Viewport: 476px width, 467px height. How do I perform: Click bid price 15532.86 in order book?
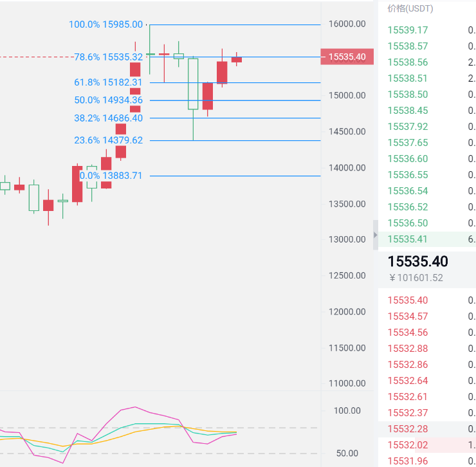(x=408, y=365)
